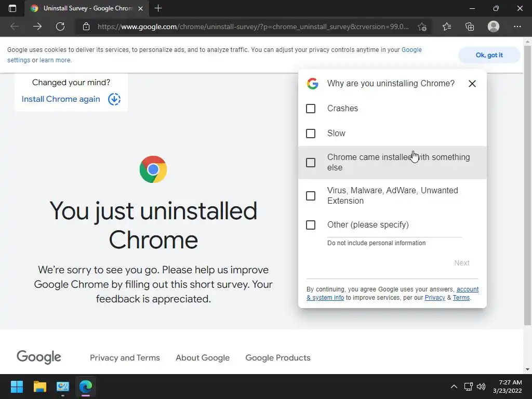Open the Favorites list icon
The image size is (532, 399).
447,26
